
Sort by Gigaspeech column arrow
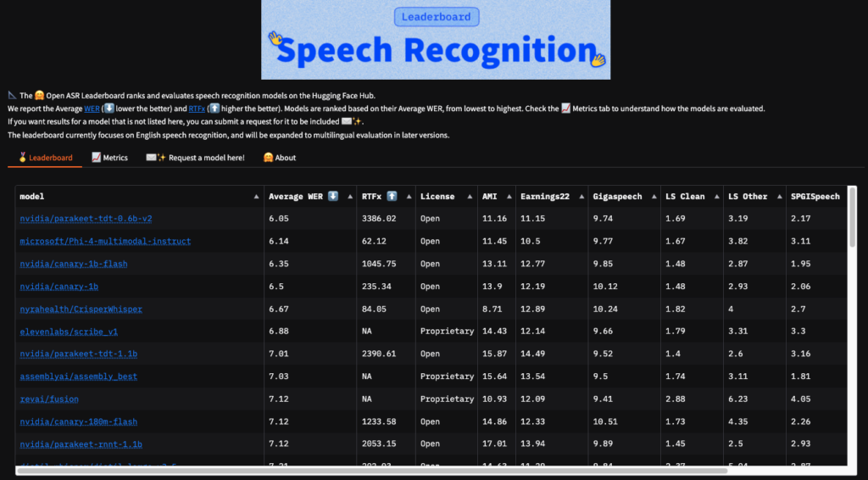point(654,197)
